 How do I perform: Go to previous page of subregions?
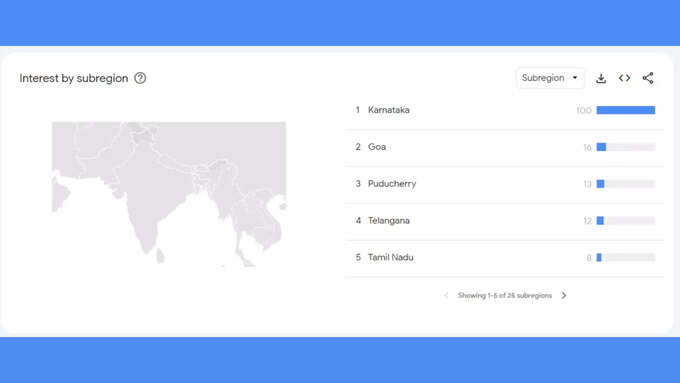[446, 295]
